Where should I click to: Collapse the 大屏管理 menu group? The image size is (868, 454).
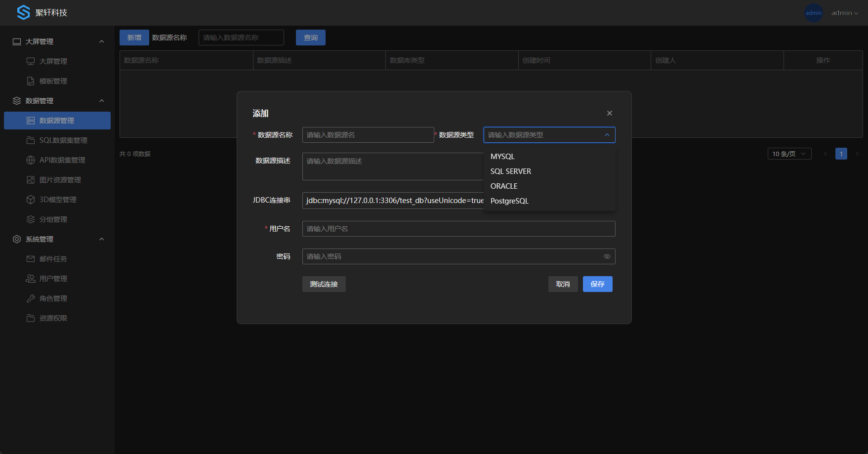(x=102, y=41)
